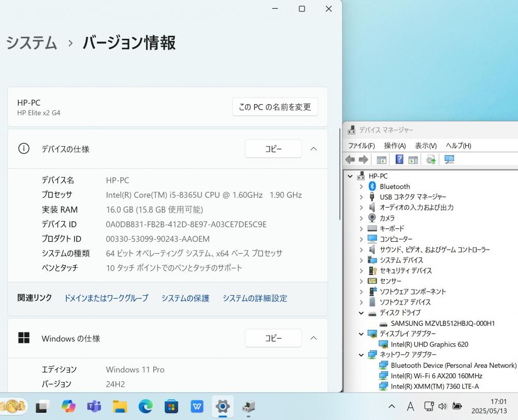Open Task View from the taskbar
Image resolution: width=518 pixels, height=420 pixels.
(42, 407)
